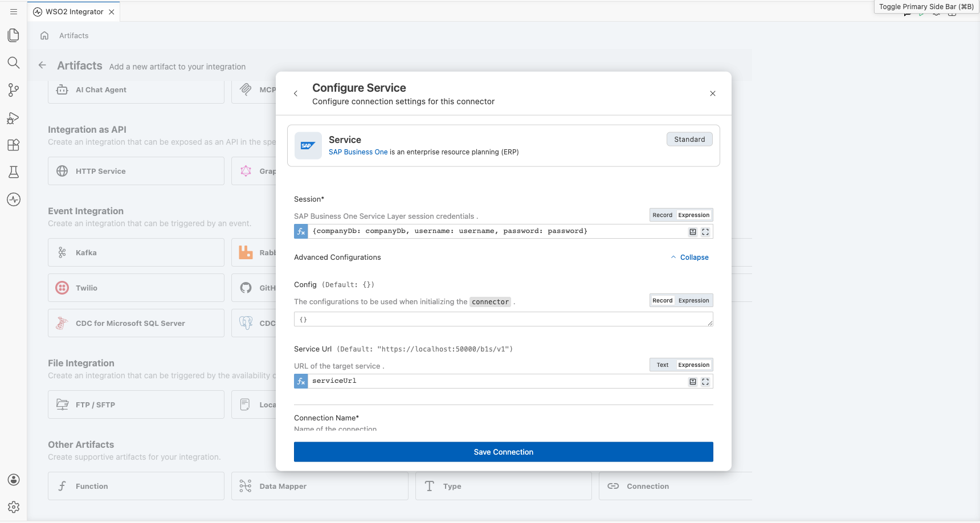The image size is (980, 523).
Task: Click the Standard badge
Action: [689, 139]
